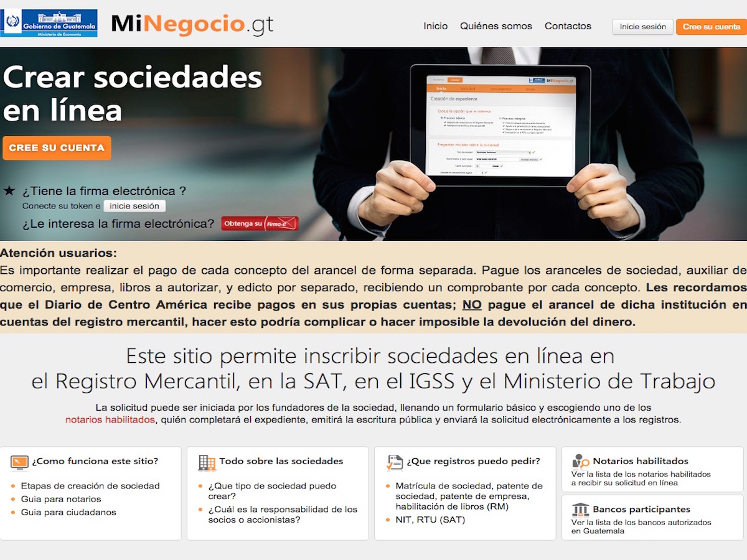Image resolution: width=747 pixels, height=560 pixels.
Task: Click the MiNegocio.gt site logo
Action: 192,24
